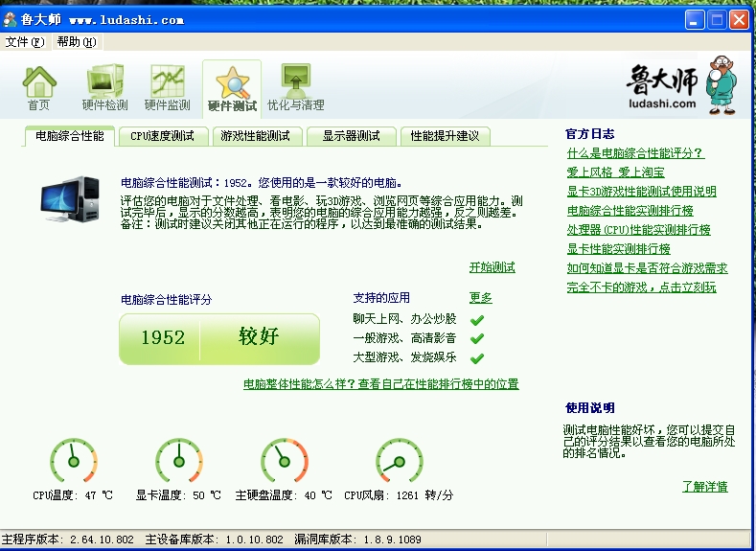This screenshot has height=551, width=756.
Task: Click the 大型游戏、发烧娱乐 text
Action: [x=404, y=357]
